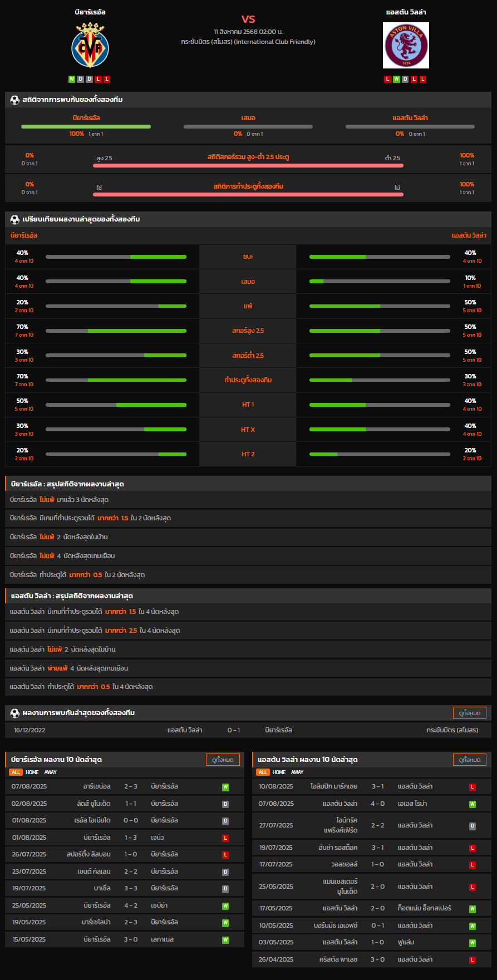Image resolution: width=497 pixels, height=980 pixels.
Task: Click the D result badge for 02/08/2025 Leeds match
Action: 225,804
